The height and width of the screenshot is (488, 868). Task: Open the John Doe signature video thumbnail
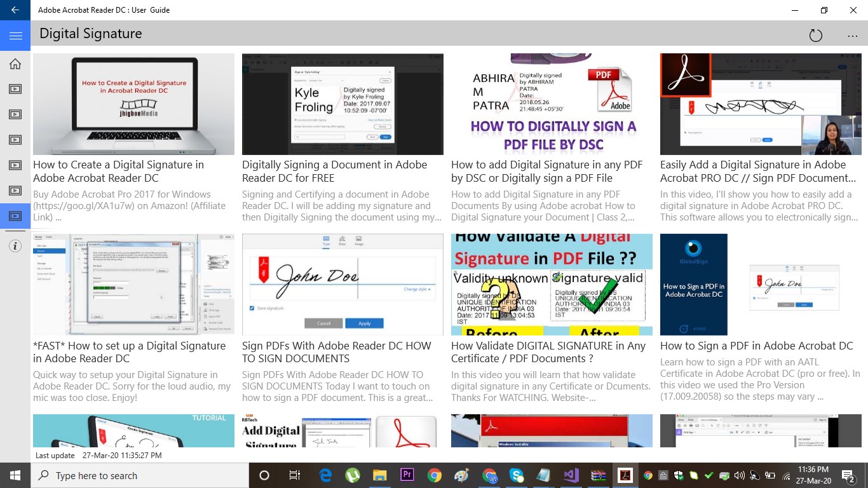pyautogui.click(x=342, y=285)
